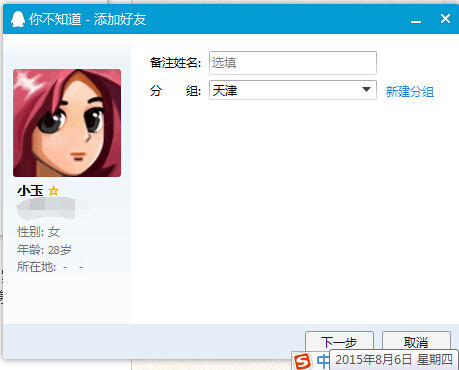
Task: Open the 新建分组 link
Action: point(410,91)
